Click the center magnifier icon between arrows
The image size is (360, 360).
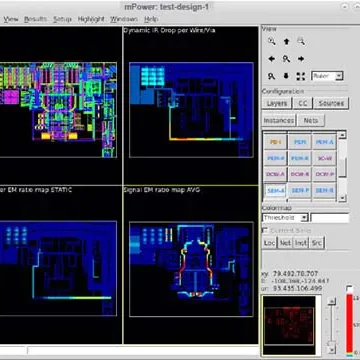[286, 59]
